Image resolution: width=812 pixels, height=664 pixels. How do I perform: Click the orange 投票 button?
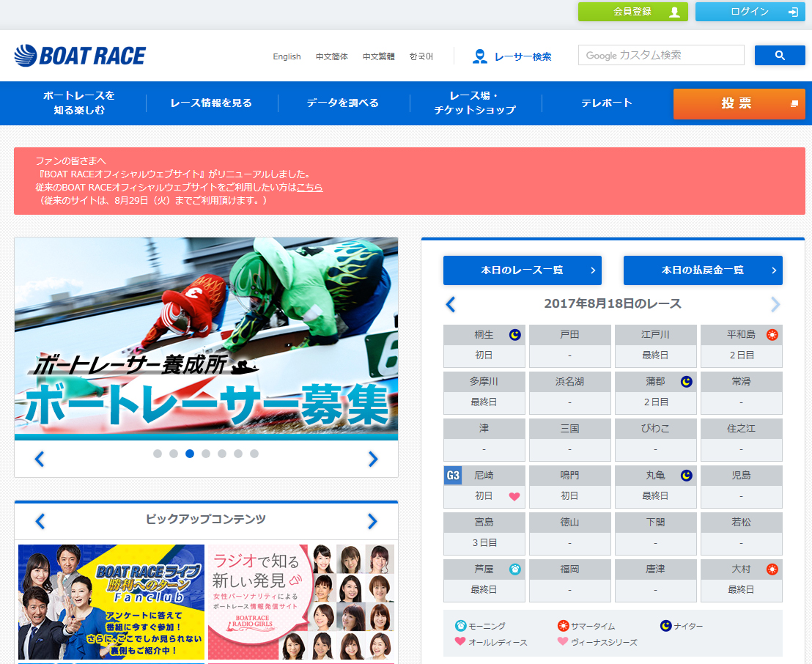[x=739, y=103]
